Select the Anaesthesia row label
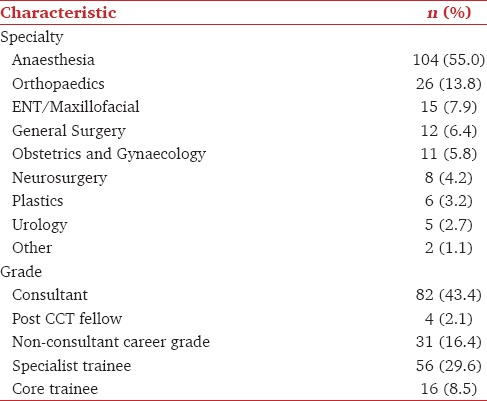The width and height of the screenshot is (487, 401). click(x=53, y=60)
